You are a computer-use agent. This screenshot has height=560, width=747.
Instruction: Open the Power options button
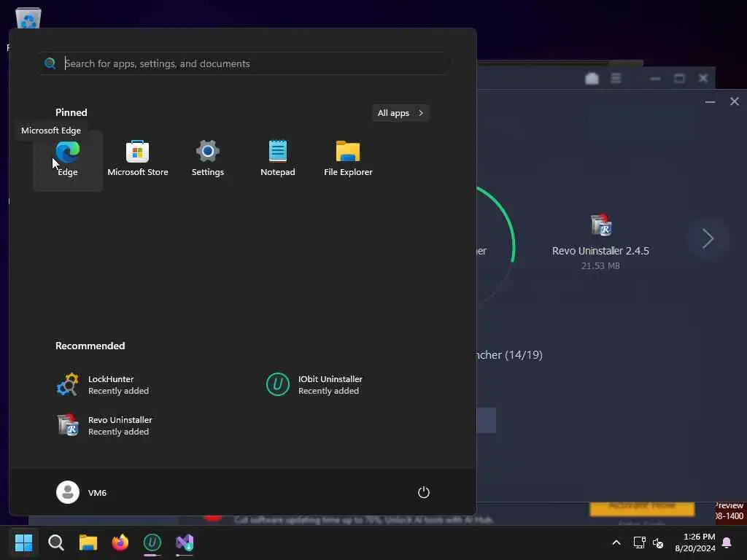(424, 492)
